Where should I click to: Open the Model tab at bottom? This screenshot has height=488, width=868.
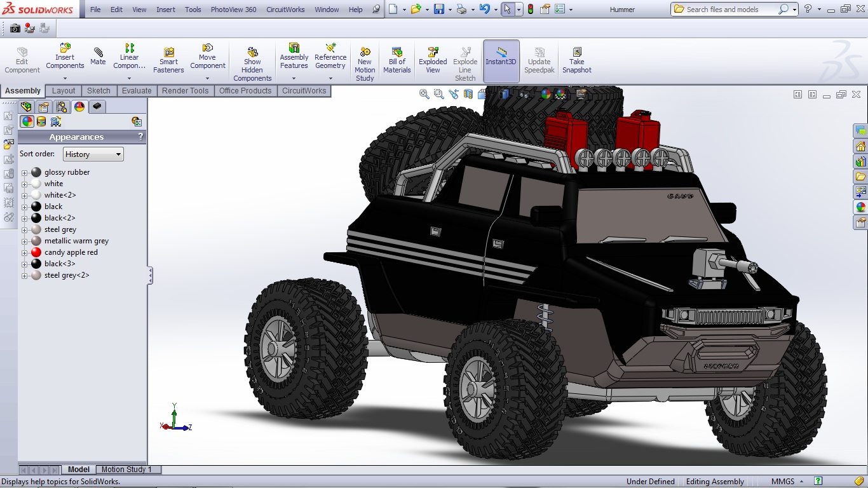coord(79,470)
